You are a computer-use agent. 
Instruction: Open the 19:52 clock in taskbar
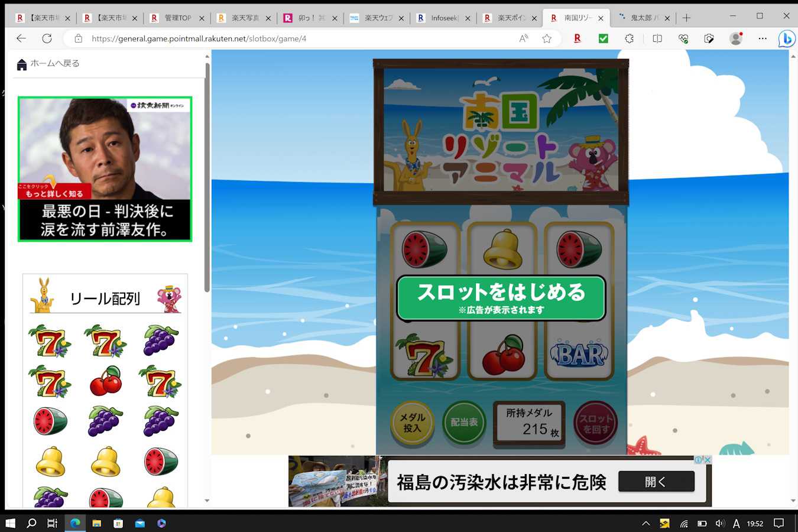(755, 523)
